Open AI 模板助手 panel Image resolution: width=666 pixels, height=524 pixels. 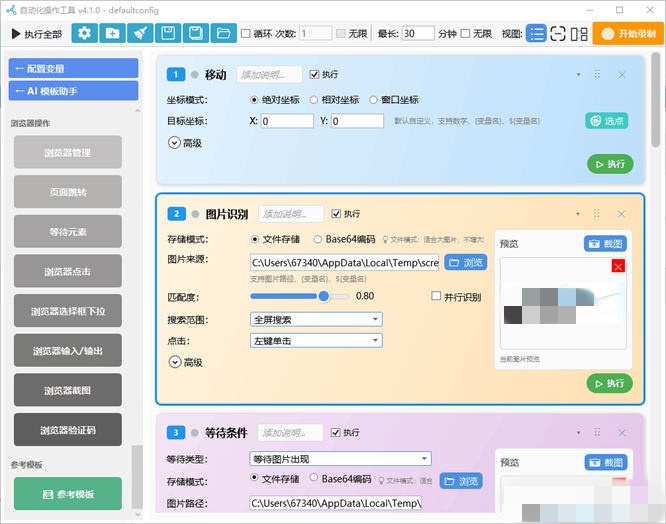73,91
